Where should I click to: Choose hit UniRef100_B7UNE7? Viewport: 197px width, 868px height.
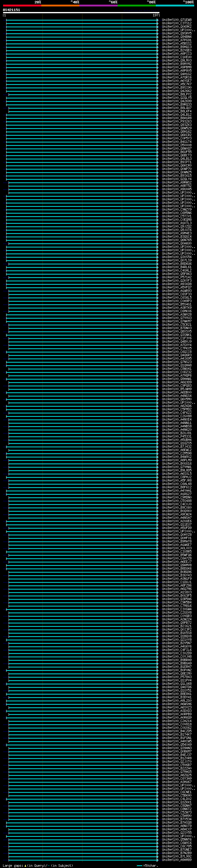tap(177, 850)
